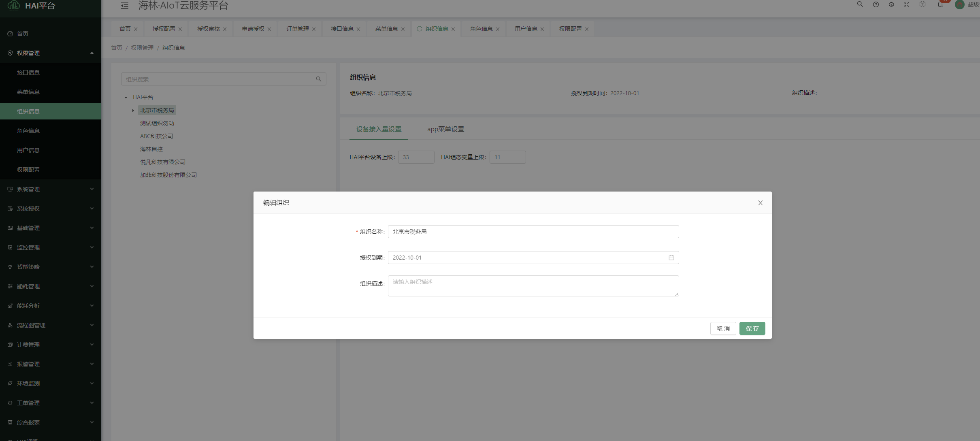Click the 组织描述 textarea in dialog
Screen dimensions: 980x441
tap(533, 286)
